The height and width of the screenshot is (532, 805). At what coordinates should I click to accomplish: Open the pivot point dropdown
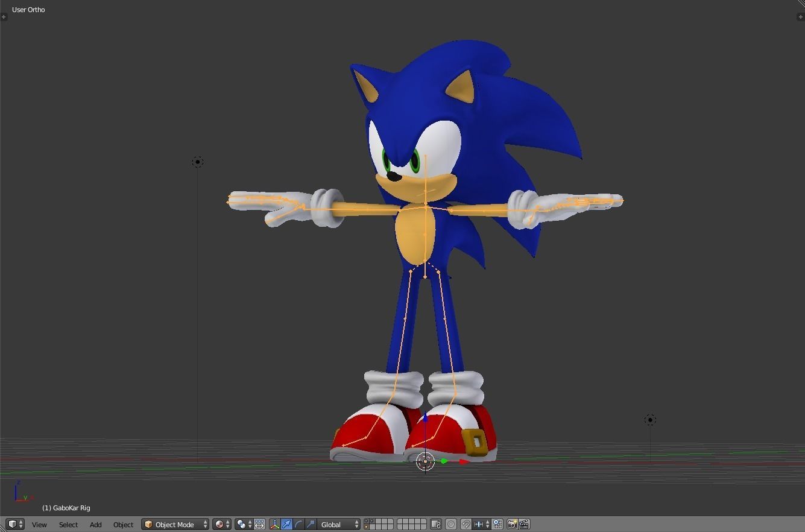coord(244,524)
